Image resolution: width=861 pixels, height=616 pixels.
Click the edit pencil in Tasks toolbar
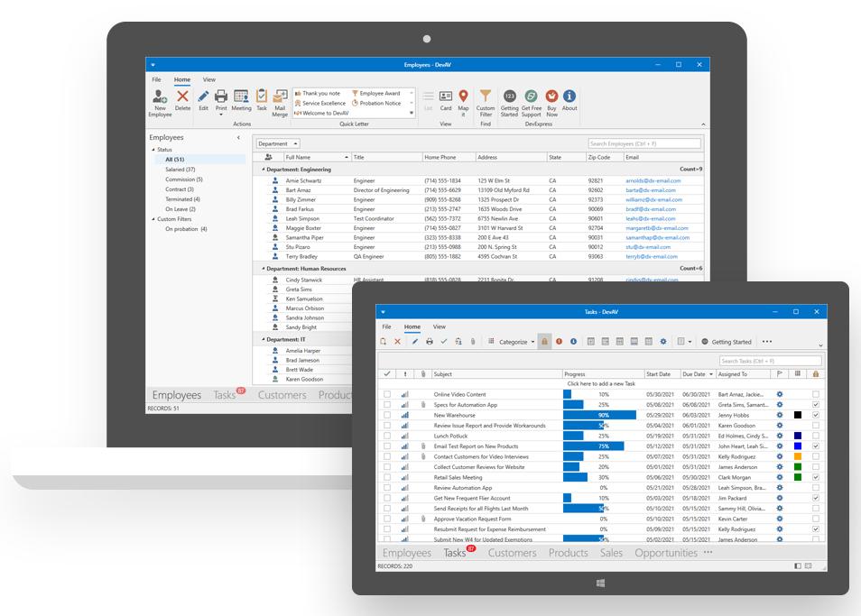(415, 341)
